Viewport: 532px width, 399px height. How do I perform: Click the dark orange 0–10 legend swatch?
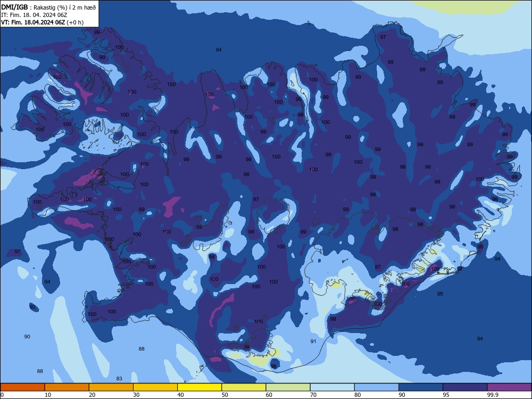(x=22, y=387)
